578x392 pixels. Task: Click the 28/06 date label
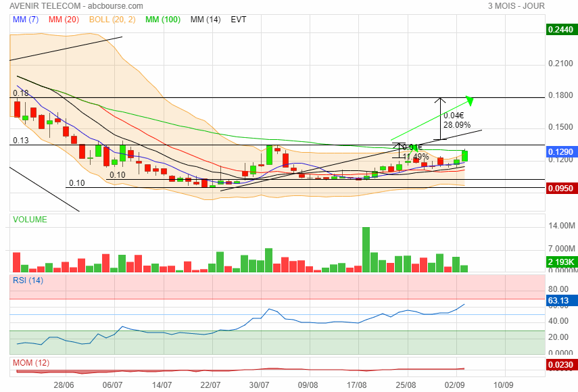64,385
